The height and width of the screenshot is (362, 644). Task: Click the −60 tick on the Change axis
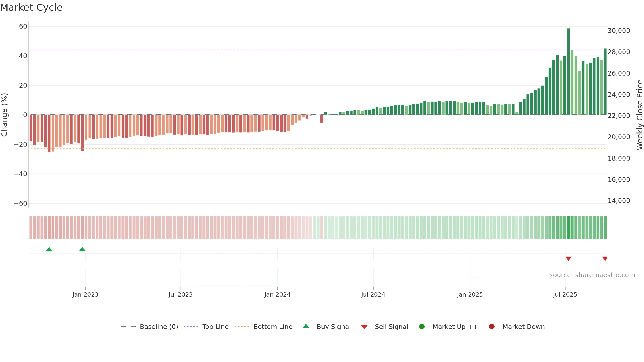click(x=21, y=204)
